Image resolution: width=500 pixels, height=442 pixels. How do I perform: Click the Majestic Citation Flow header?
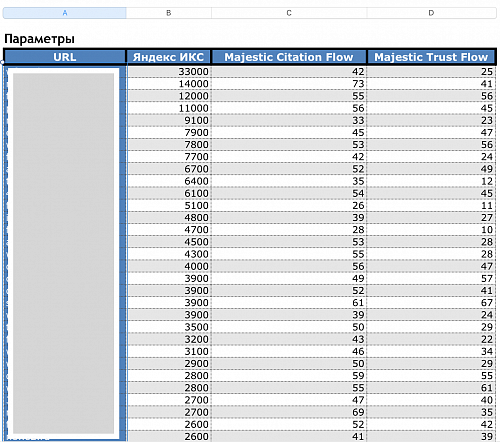pos(289,57)
